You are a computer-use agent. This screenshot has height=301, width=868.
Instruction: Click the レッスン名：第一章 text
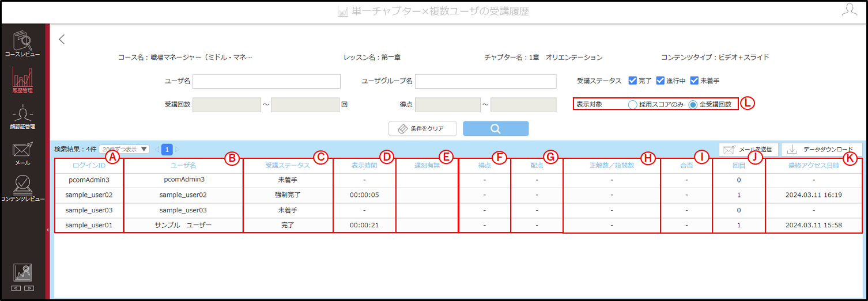(372, 58)
